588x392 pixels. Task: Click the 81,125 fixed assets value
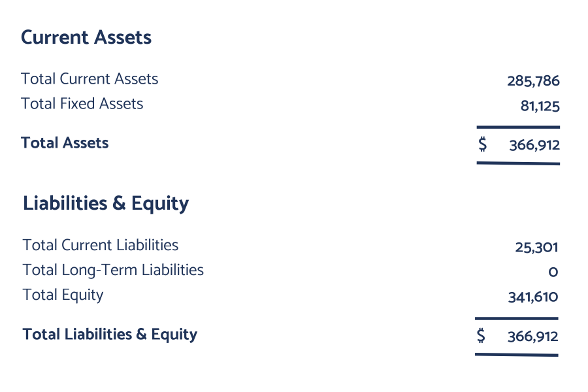pos(540,106)
